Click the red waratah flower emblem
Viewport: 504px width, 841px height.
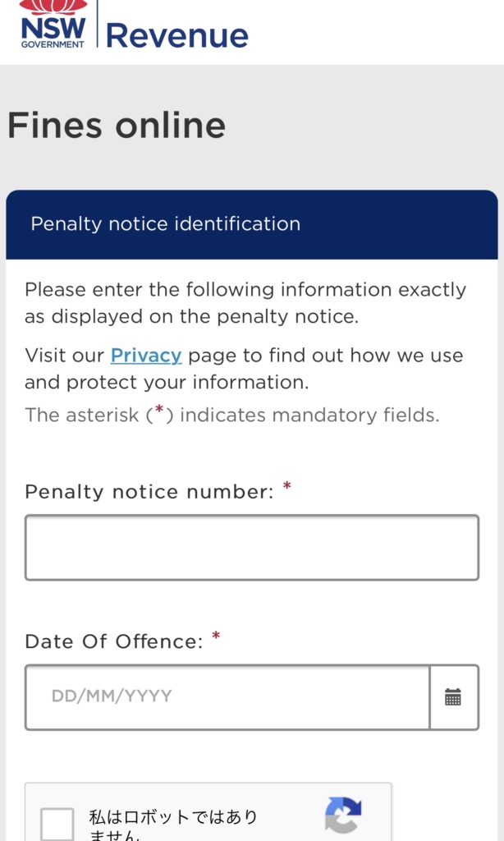pos(53,7)
